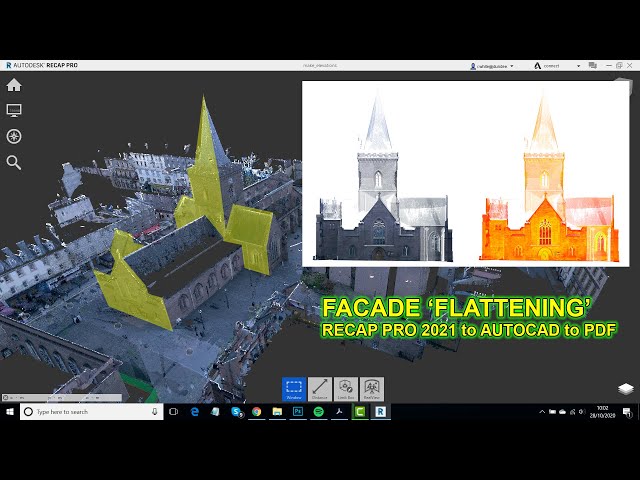The width and height of the screenshot is (640, 480).
Task: Show hidden system tray icons
Action: coord(542,412)
